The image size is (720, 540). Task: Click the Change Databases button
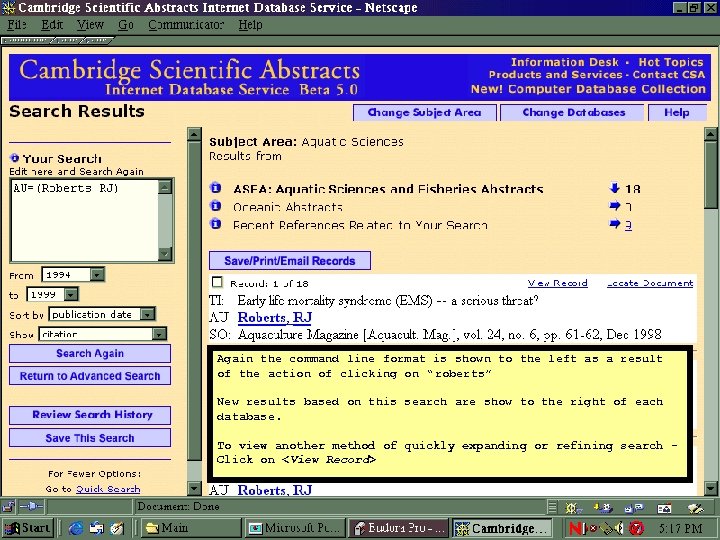tap(574, 112)
